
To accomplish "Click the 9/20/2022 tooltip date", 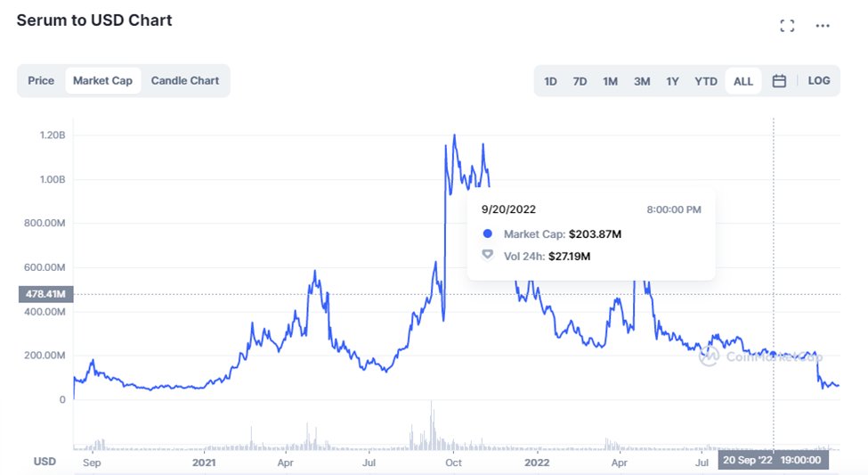I will click(508, 209).
